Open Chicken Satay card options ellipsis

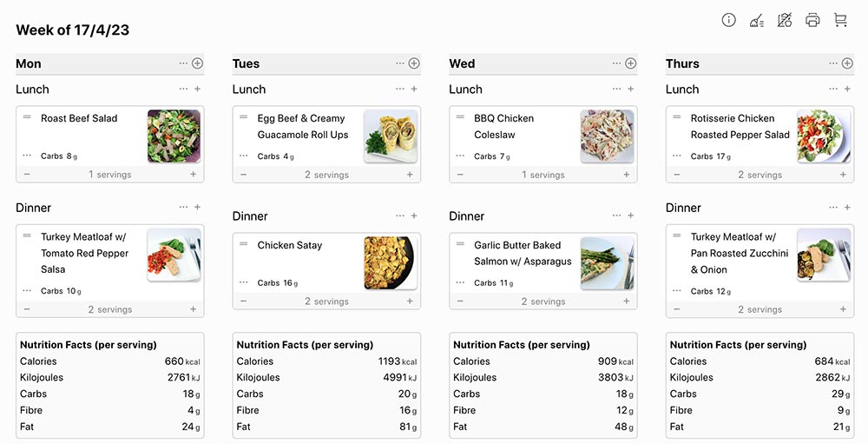(x=244, y=282)
